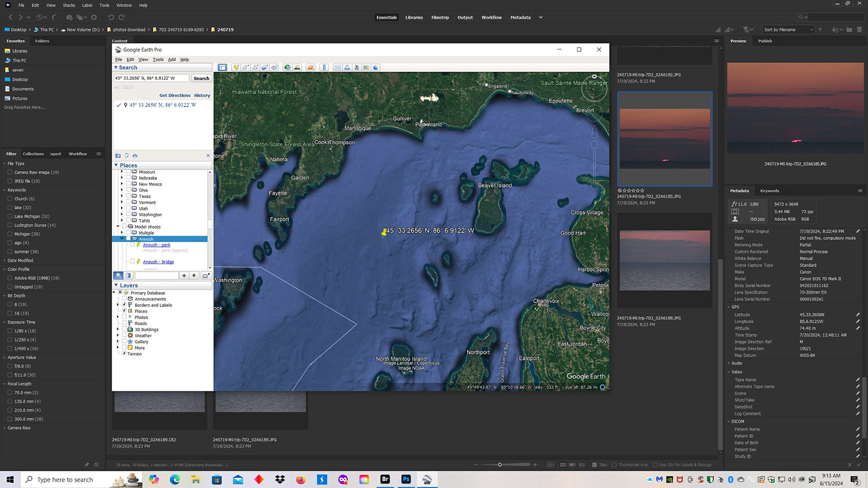Rotate 90 degrees clockwise in Bridge
The width and height of the screenshot is (868, 488).
click(x=121, y=17)
